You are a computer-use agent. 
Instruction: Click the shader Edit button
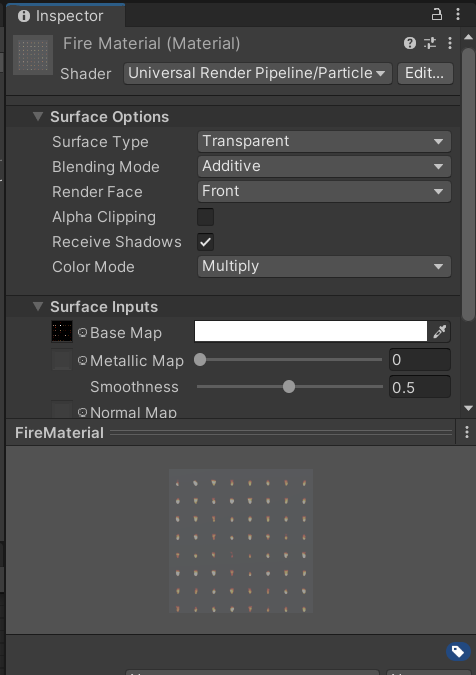tap(425, 74)
